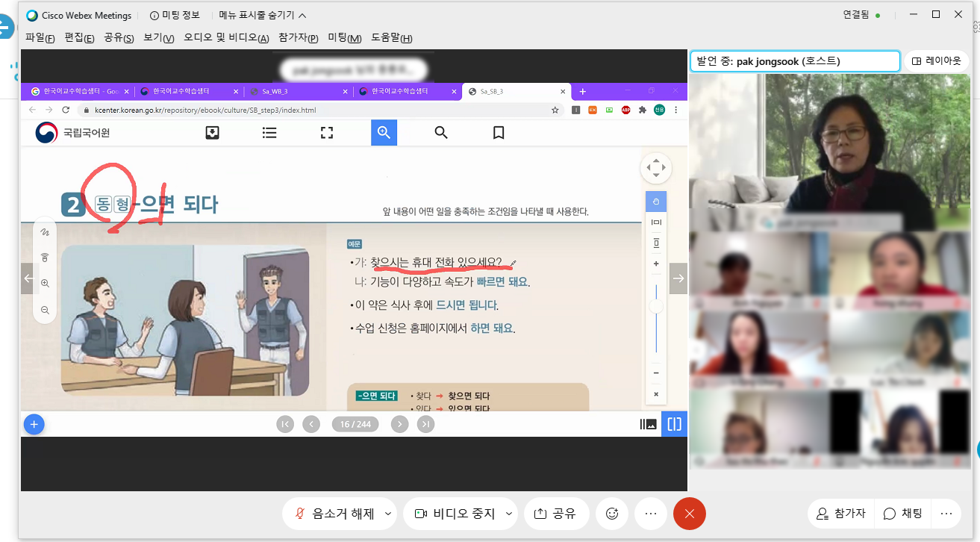Stop video with the 비디오 중지 button

point(454,514)
